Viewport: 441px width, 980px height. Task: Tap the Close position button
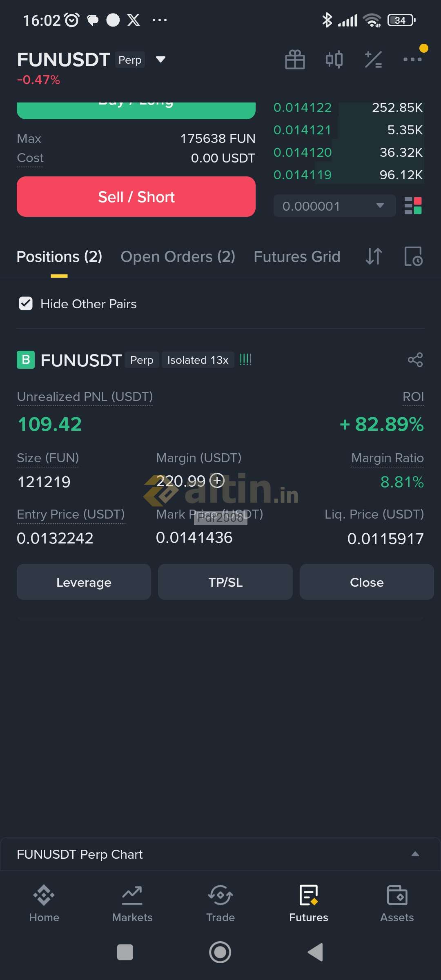(x=367, y=582)
